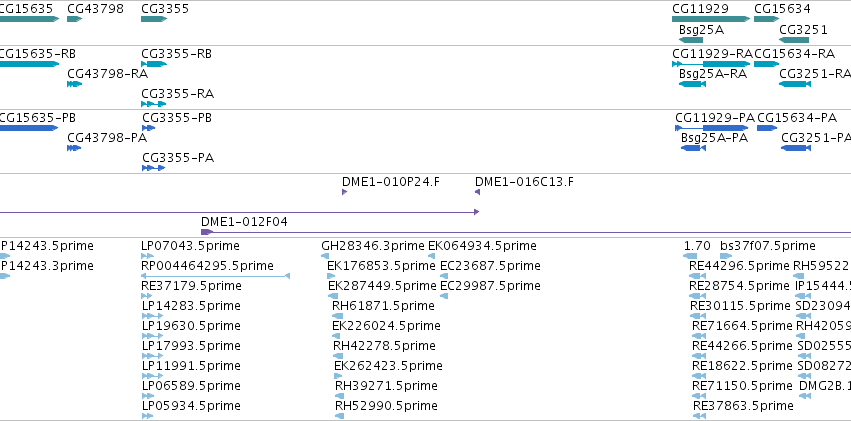Image resolution: width=851 pixels, height=421 pixels.
Task: Select the CG11929 gene bar
Action: pyautogui.click(x=711, y=19)
